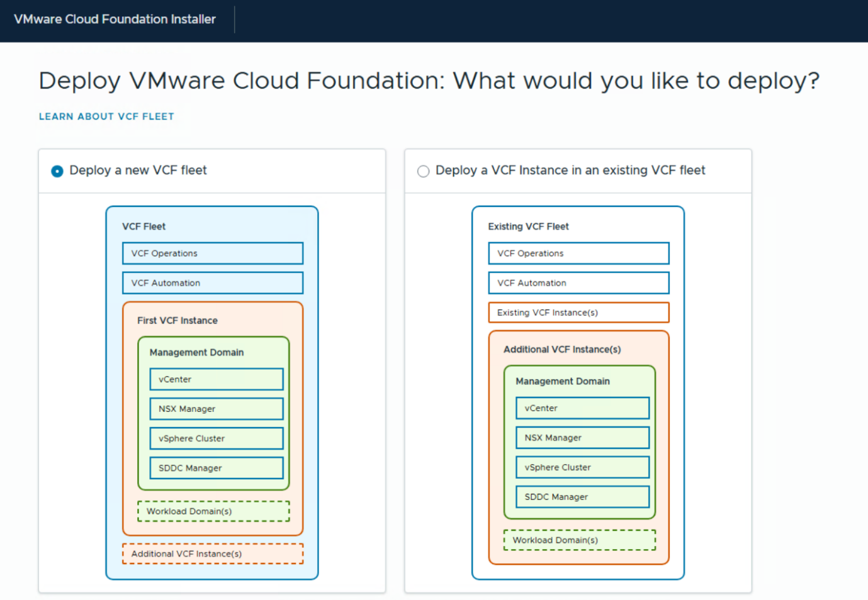
Task: Choose Deploy a VCF Instance in existing fleet
Action: pyautogui.click(x=424, y=171)
